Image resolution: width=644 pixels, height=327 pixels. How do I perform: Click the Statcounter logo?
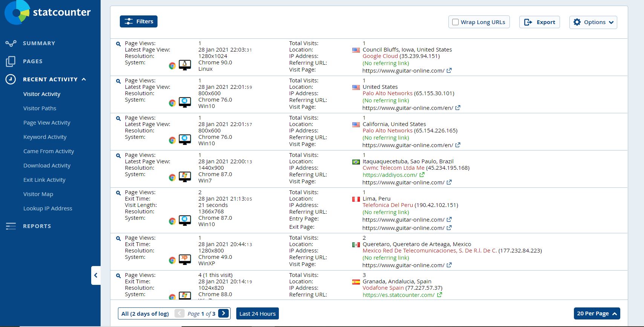click(x=47, y=12)
